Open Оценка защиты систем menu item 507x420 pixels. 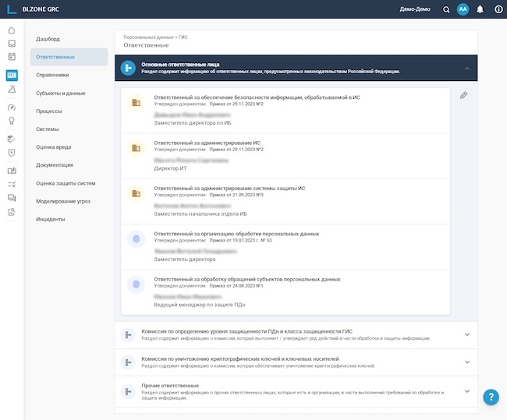pos(66,183)
